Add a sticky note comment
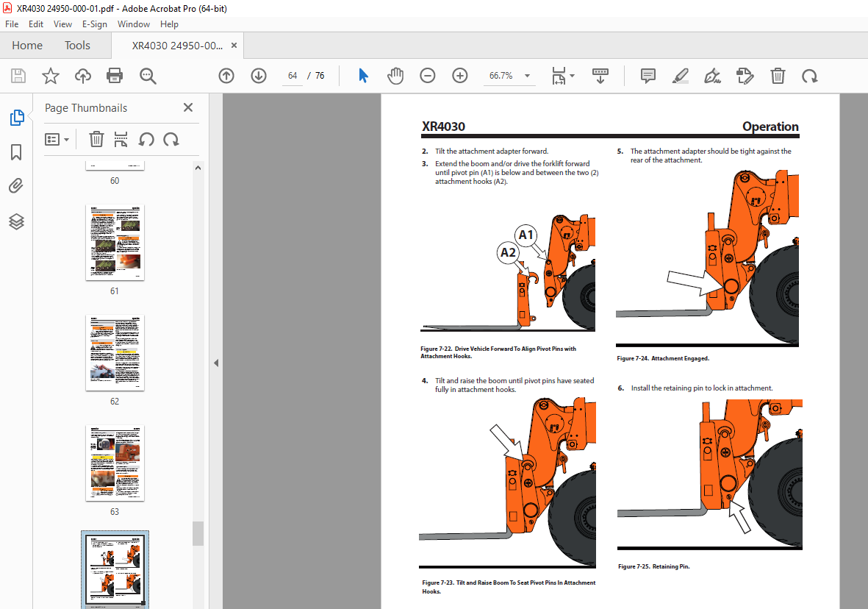Screen dimensions: 868x609 click(x=648, y=76)
